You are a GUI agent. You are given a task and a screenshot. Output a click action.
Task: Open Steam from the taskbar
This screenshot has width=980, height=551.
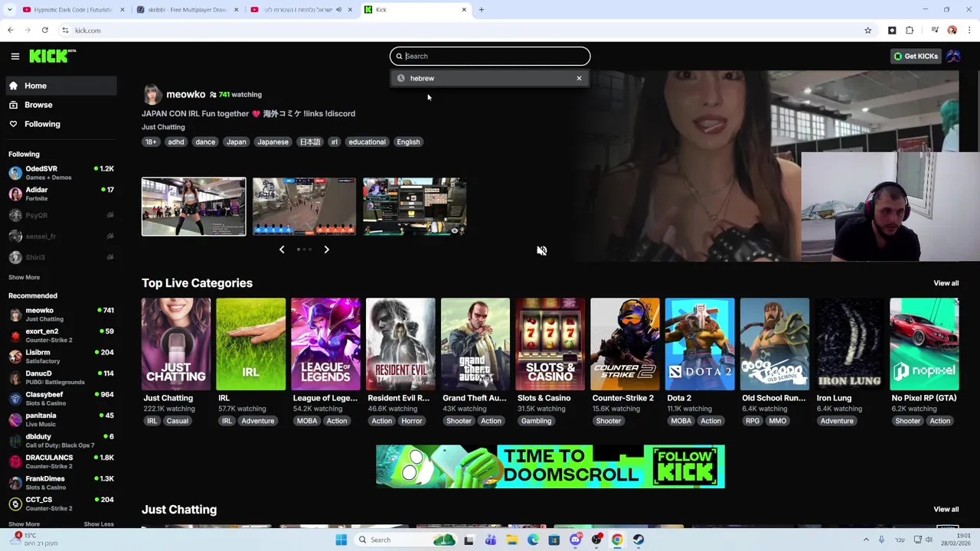click(x=638, y=540)
